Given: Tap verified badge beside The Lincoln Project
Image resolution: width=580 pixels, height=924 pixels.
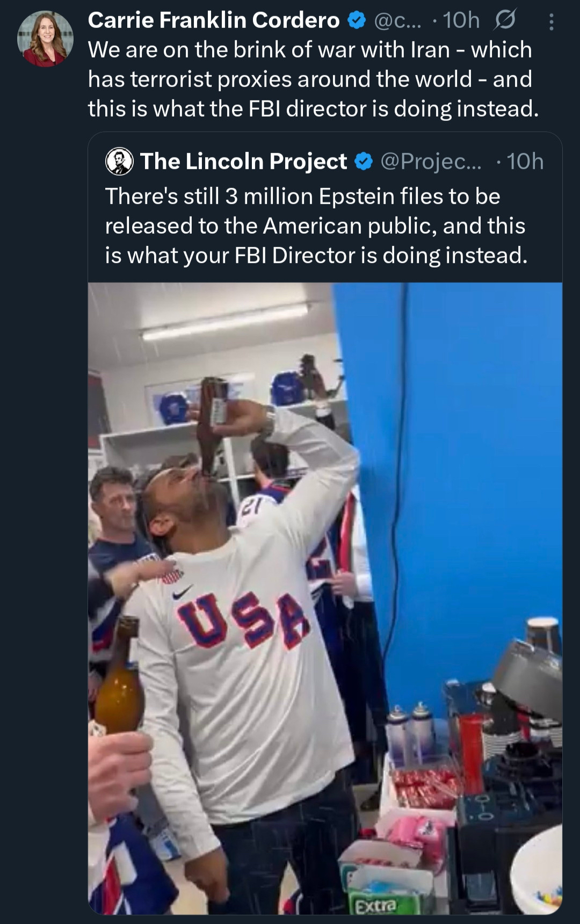Looking at the screenshot, I should (x=364, y=161).
